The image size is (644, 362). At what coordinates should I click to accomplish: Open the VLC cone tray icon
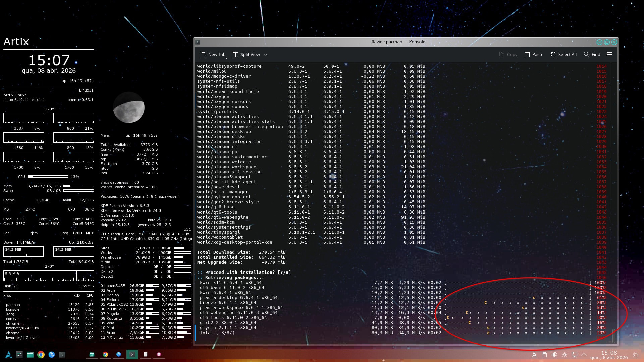pos(534,355)
